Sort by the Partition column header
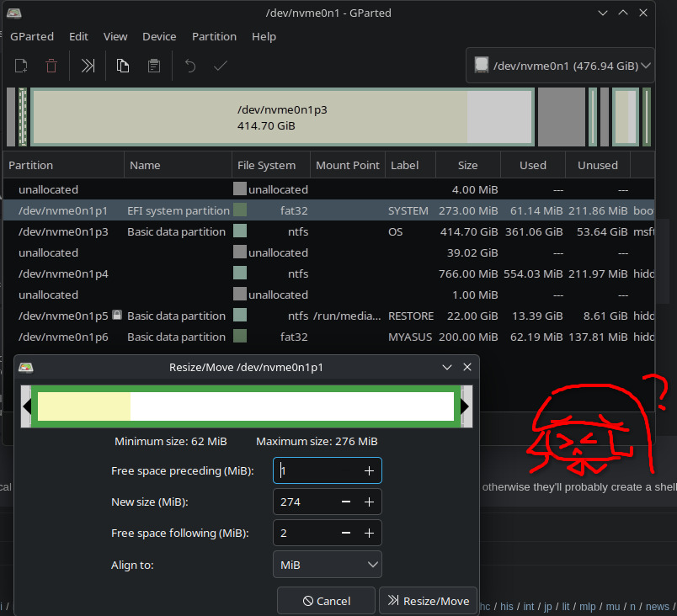 (63, 165)
